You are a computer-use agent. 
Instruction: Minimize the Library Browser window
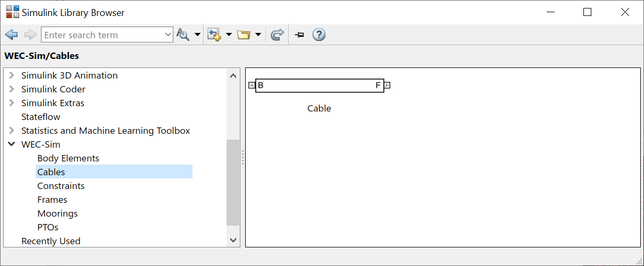[550, 12]
